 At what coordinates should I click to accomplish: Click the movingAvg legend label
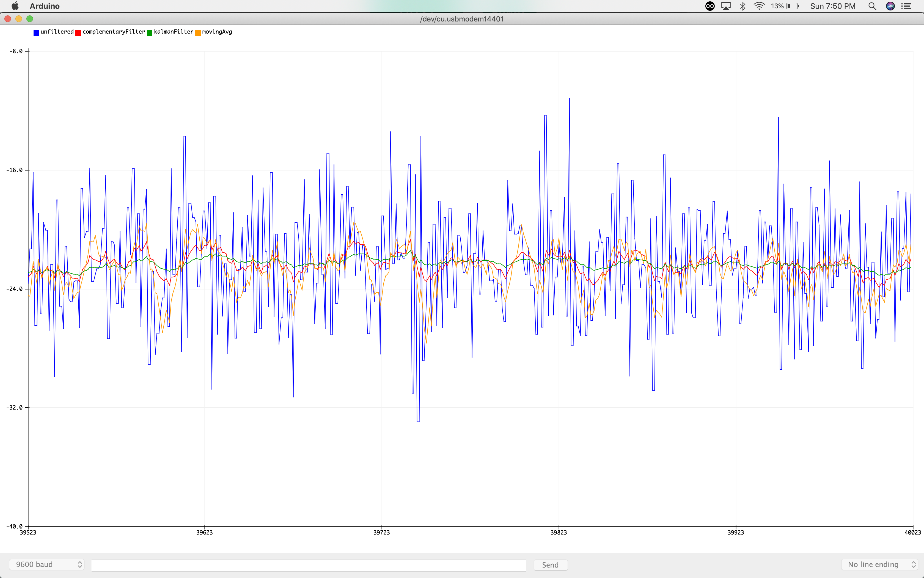217,32
